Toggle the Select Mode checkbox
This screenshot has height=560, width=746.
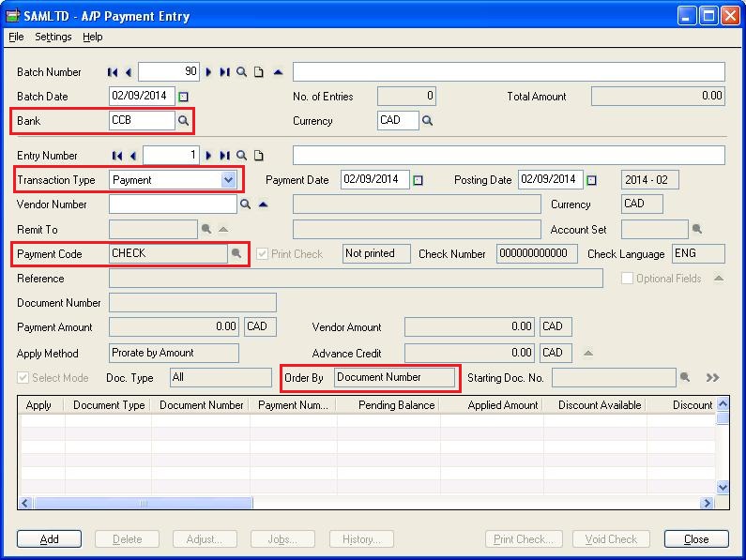click(x=23, y=378)
